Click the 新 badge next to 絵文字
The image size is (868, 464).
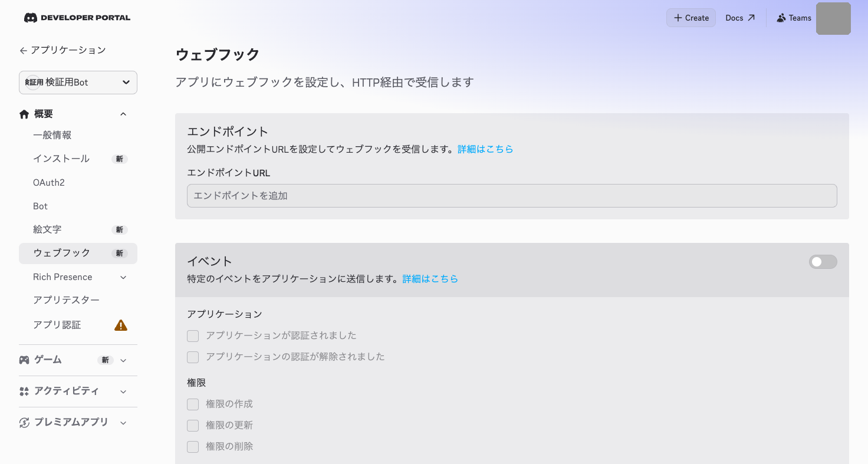(x=120, y=230)
